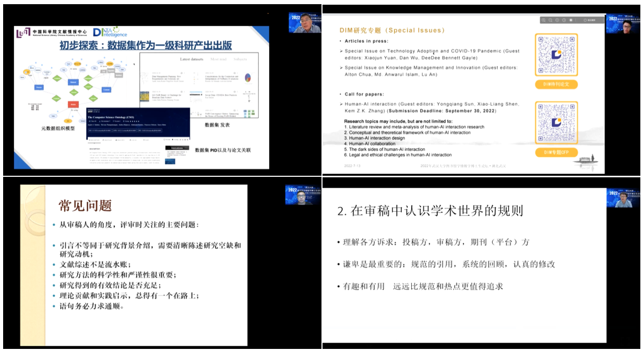Select speaker video beside the 在审稿中认识学术世界的规则 slide
Screen dimensions: 644x351
pyautogui.click(x=623, y=198)
